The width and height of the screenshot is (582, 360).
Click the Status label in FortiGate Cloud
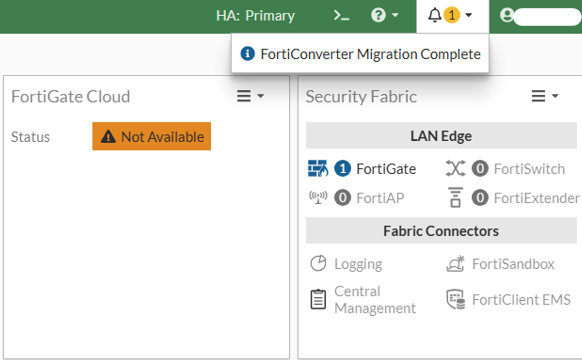tap(30, 137)
